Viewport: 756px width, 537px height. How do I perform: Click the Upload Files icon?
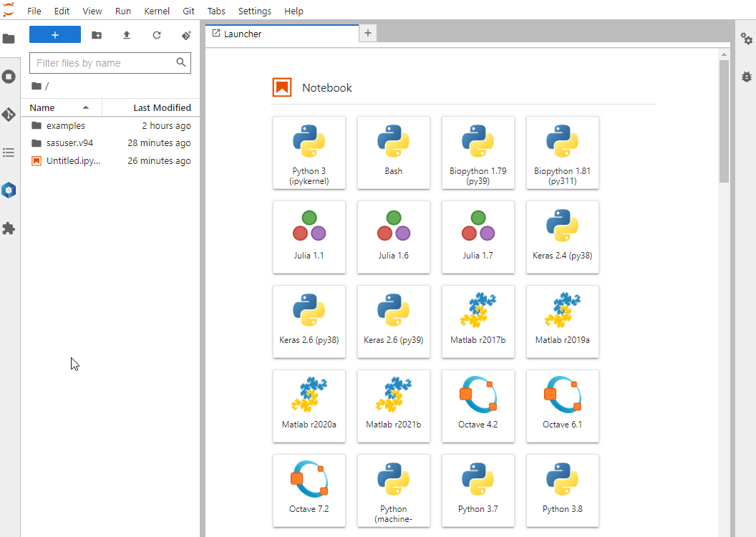pos(127,35)
